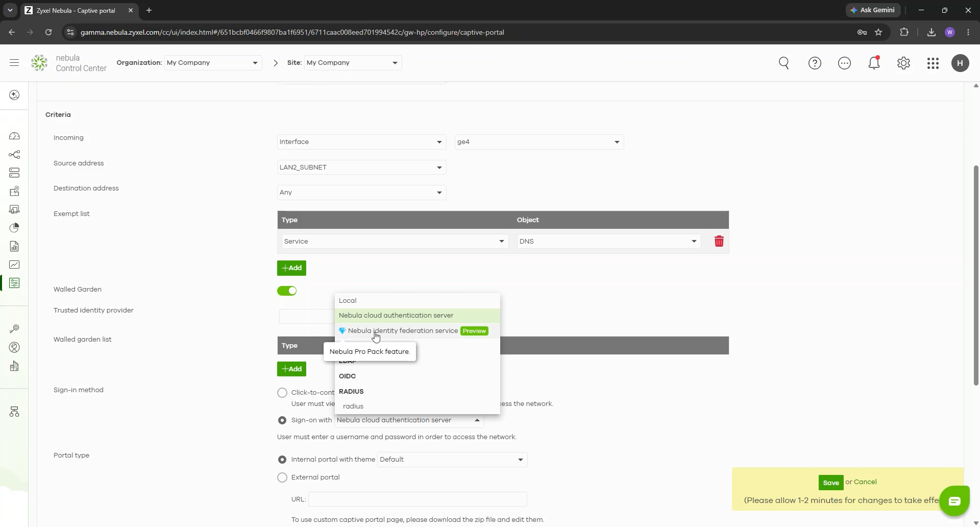Open the topology icon in sidebar
Screen dimensions: 980x527
[14, 154]
